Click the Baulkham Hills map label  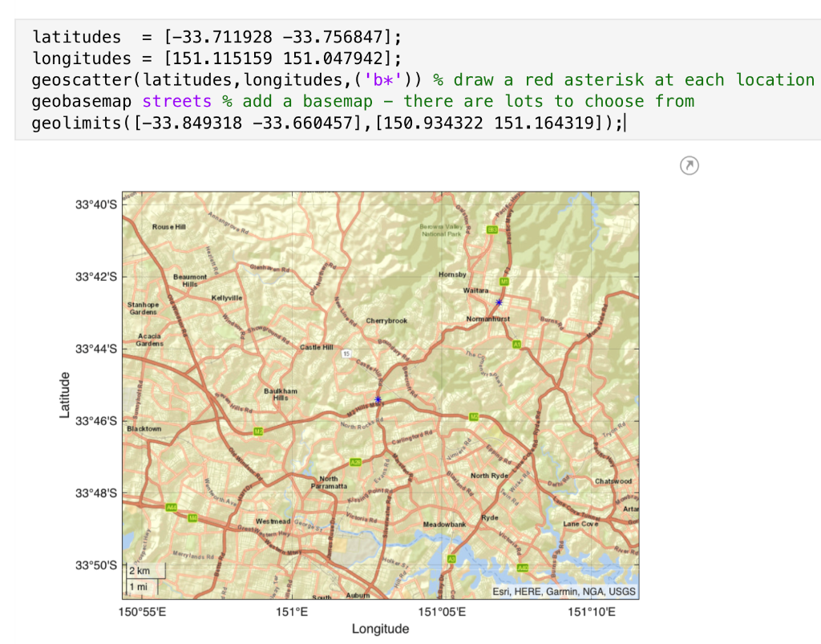281,395
